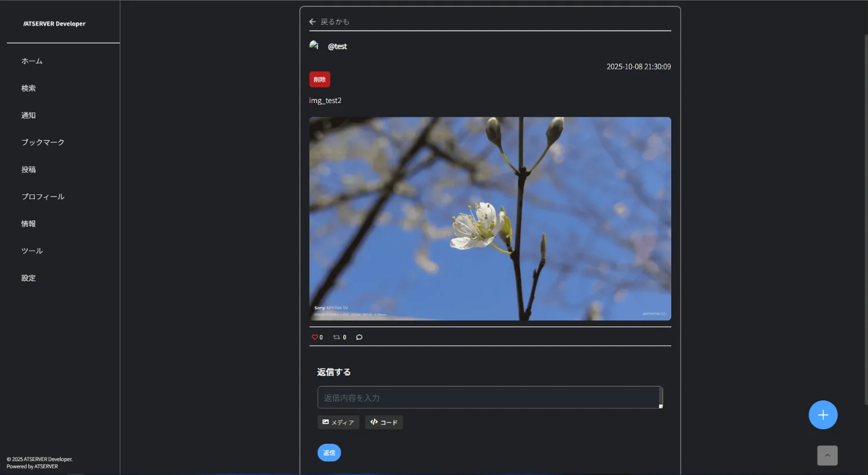Like the post with heart icon
The image size is (868, 475).
coord(315,337)
